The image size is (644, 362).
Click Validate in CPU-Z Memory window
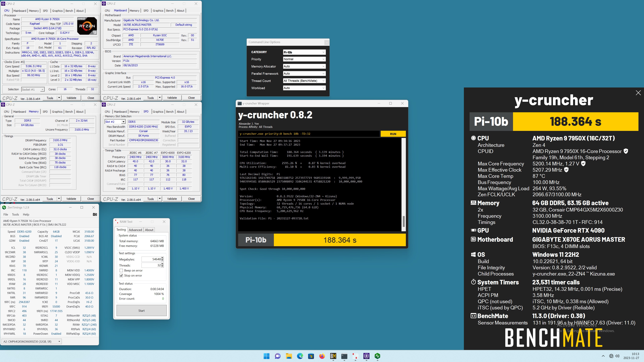(x=71, y=199)
